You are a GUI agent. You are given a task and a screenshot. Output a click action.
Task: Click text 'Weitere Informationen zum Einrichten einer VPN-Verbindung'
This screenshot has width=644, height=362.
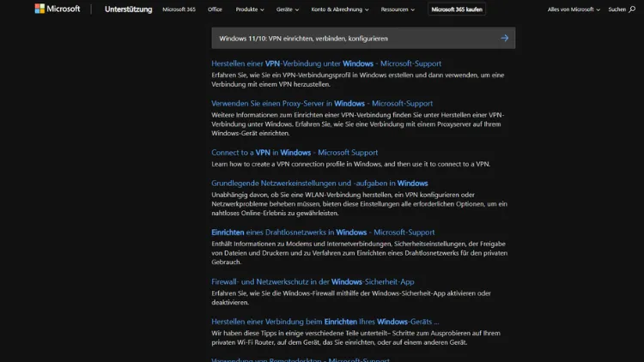click(x=301, y=115)
